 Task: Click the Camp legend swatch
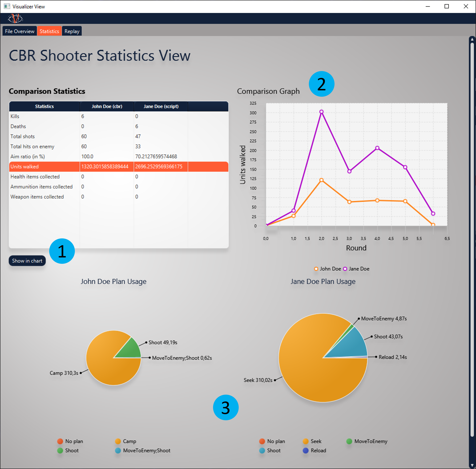[x=118, y=441]
